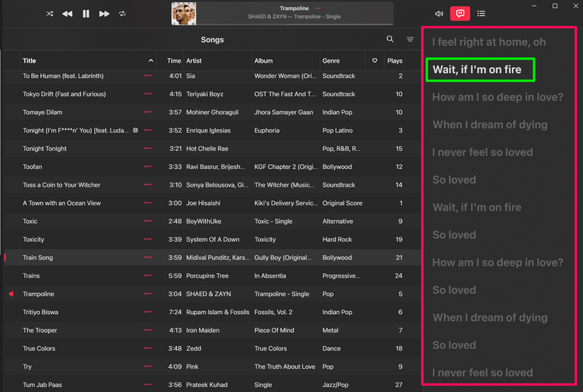This screenshot has height=392, width=583.
Task: Open more options for Tonight Tonight
Action: (148, 149)
